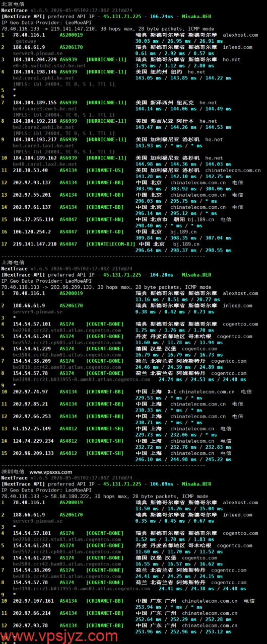Click the "上海电信" section heading
Image resolution: width=267 pixels, height=644 pixels.
[12, 262]
